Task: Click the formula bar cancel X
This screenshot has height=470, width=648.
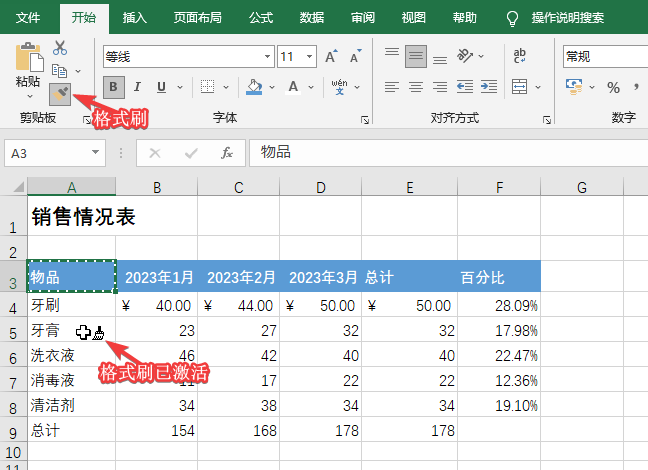Action: [155, 153]
